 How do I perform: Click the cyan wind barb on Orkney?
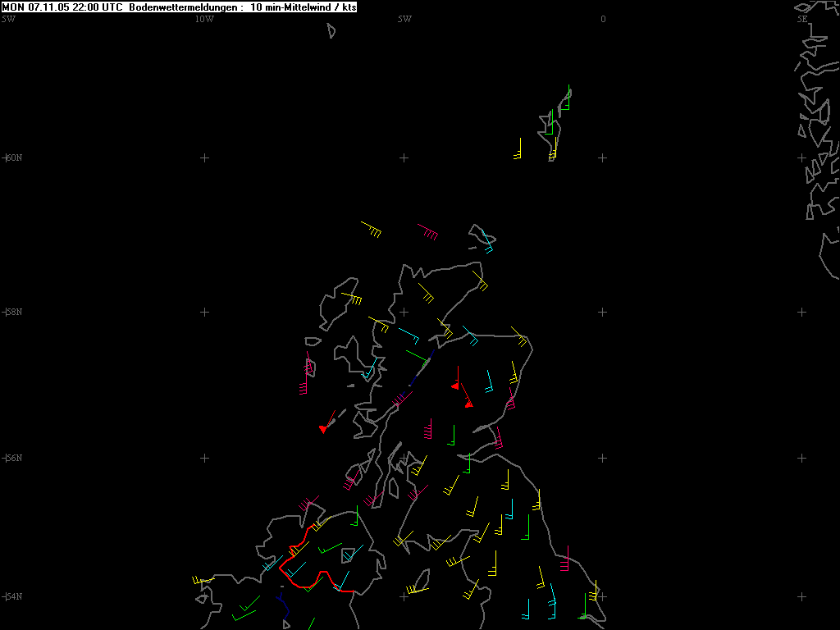(488, 244)
